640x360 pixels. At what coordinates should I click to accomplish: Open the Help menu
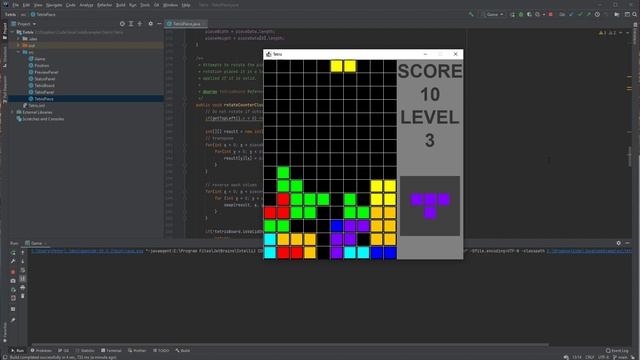pyautogui.click(x=186, y=5)
